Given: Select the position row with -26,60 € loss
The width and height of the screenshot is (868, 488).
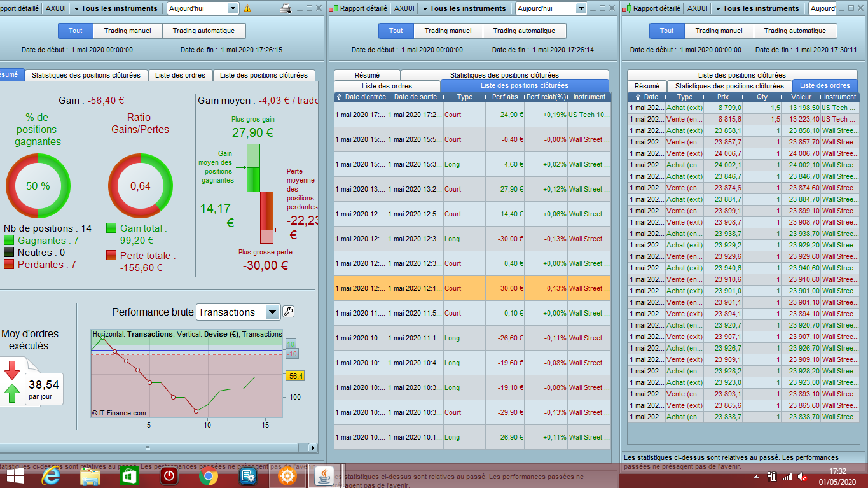Looking at the screenshot, I should pos(472,338).
